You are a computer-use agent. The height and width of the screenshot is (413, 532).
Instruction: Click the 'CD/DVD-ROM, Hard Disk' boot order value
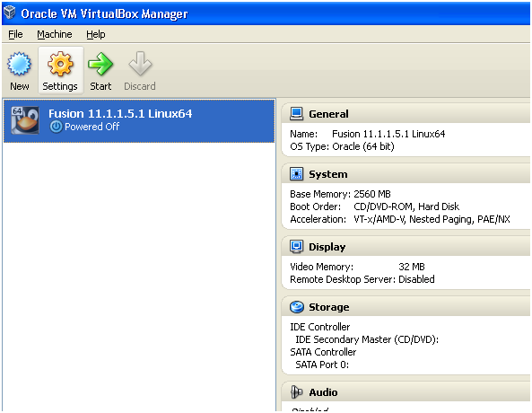(x=406, y=206)
